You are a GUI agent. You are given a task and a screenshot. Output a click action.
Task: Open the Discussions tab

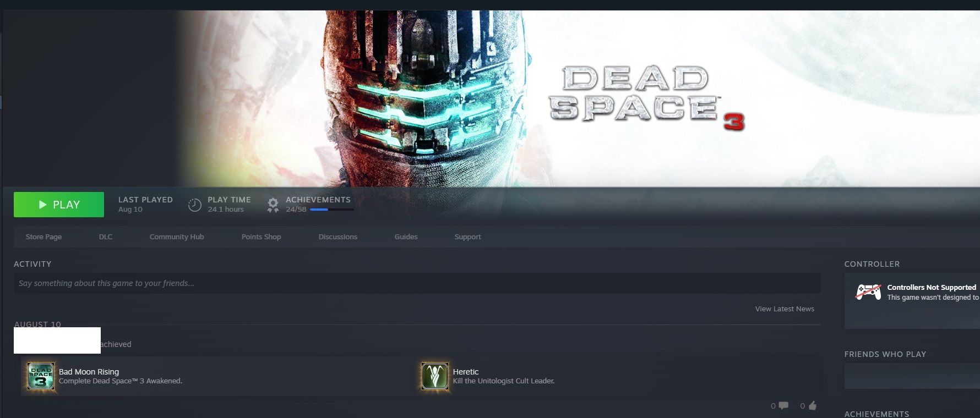[338, 237]
